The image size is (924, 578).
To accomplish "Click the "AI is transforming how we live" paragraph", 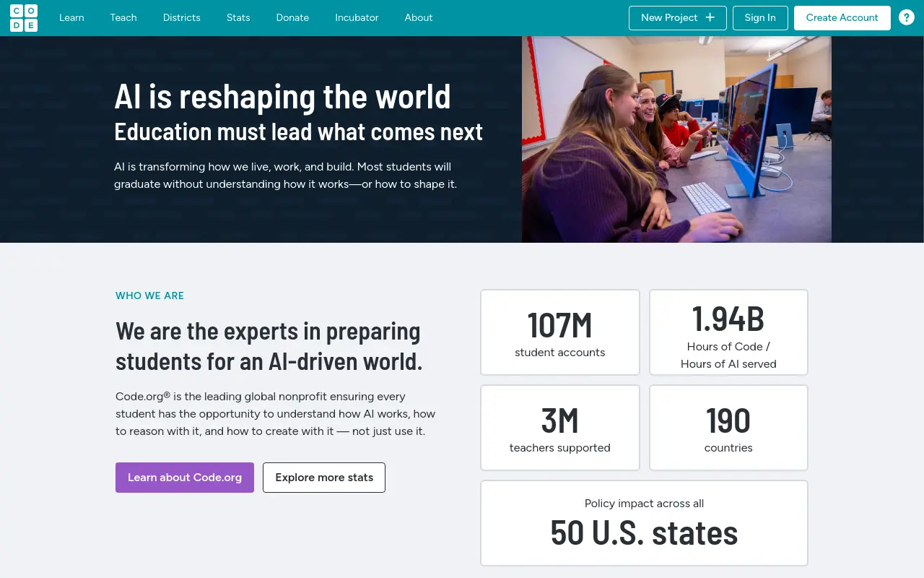I will point(286,176).
